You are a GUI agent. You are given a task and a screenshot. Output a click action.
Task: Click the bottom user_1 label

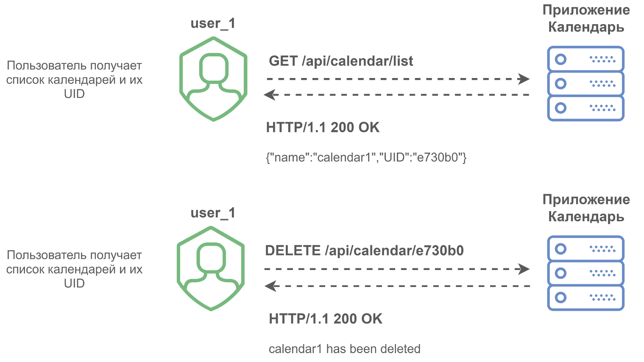pos(213,213)
